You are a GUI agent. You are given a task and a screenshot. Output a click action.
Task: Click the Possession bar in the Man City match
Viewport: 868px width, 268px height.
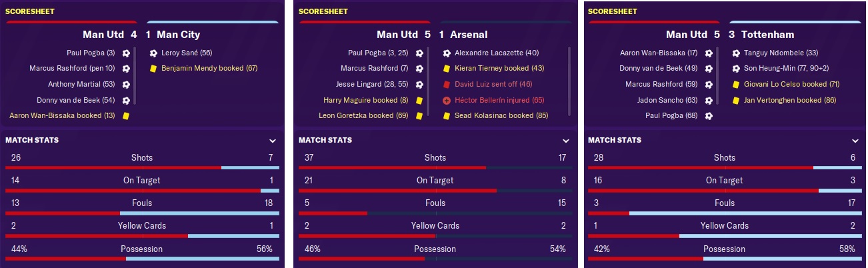[x=141, y=258]
